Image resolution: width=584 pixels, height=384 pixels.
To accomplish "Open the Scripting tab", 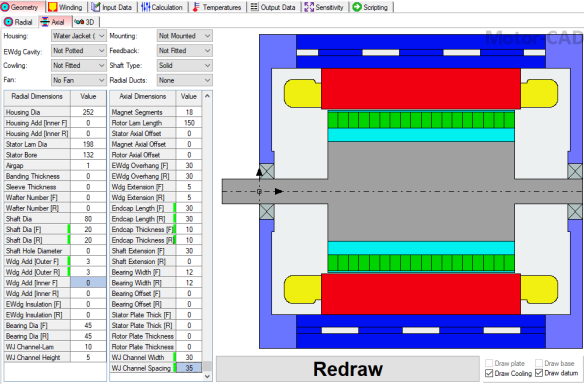I will pos(371,7).
